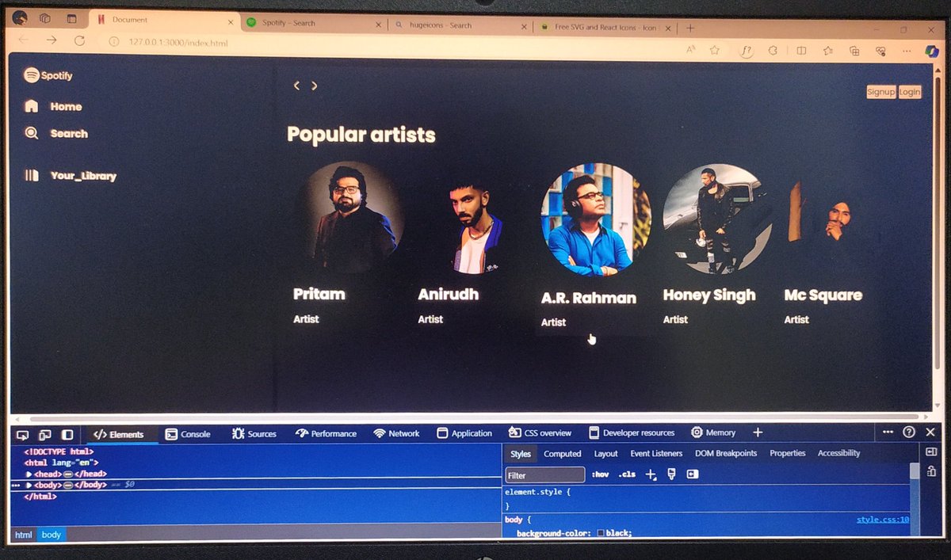Click the Filter styles input field
Viewport: 951px width, 560px height.
pyautogui.click(x=545, y=475)
